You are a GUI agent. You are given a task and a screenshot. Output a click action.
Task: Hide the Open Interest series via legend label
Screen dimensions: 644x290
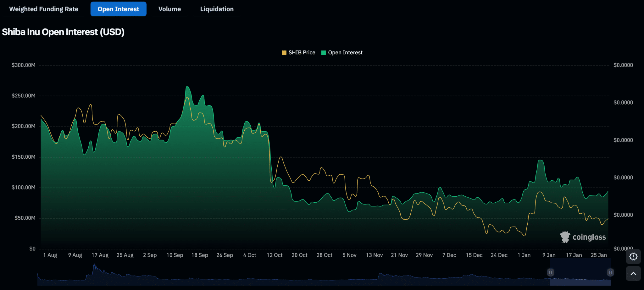pos(345,53)
